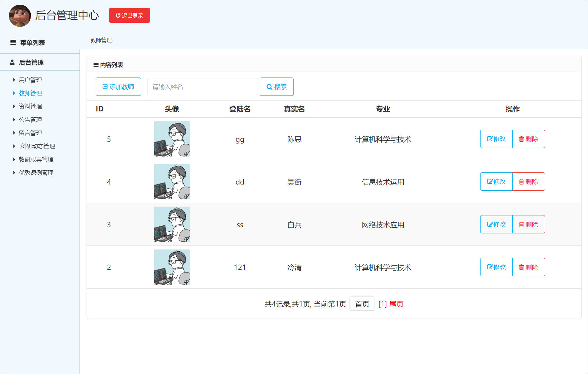Click the pencil edit icon for teacher 白兵
The height and width of the screenshot is (374, 588).
pos(489,224)
